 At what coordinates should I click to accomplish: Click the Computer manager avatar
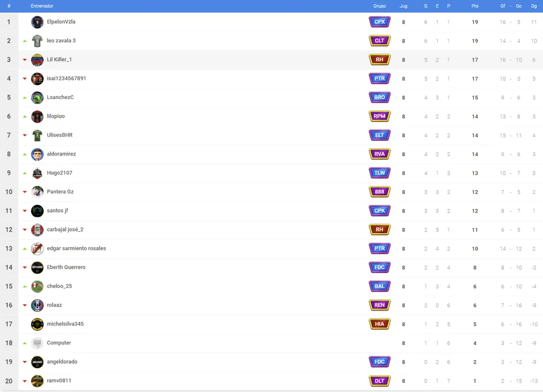(x=37, y=343)
